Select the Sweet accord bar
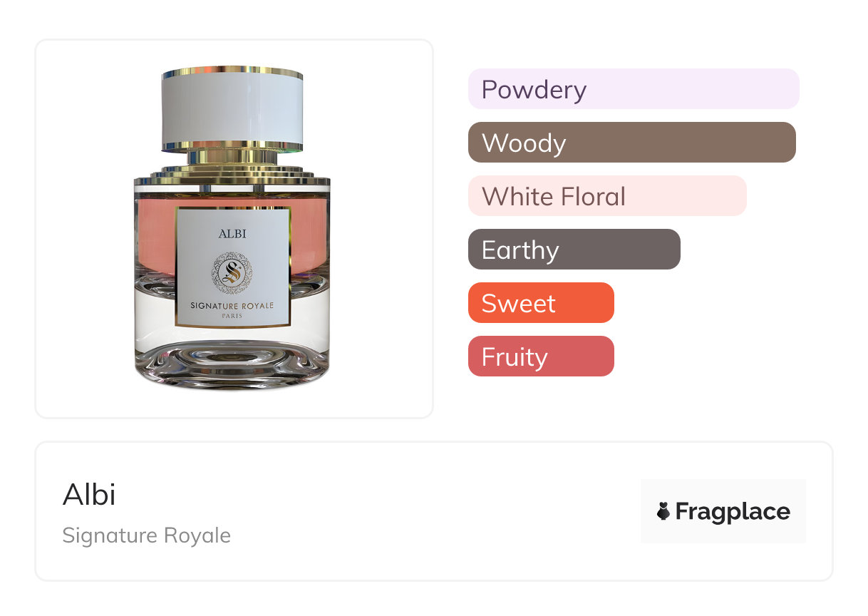This screenshot has width=868, height=616. (541, 303)
